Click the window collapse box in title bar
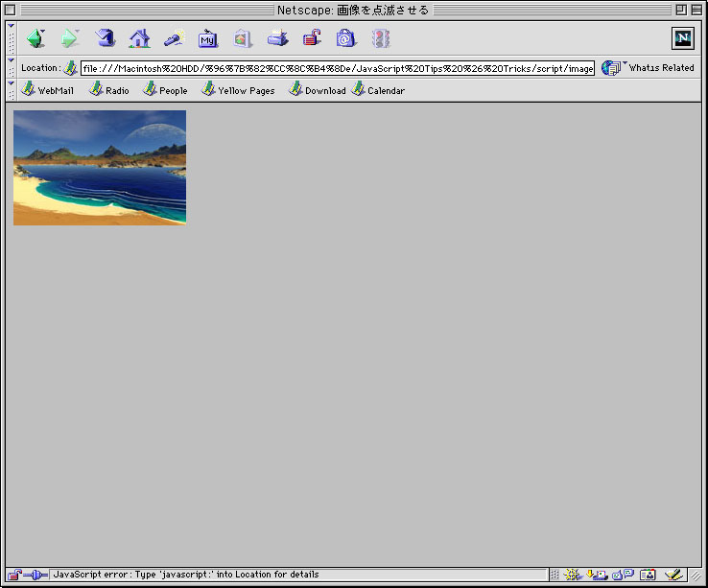Image resolution: width=708 pixels, height=588 pixels. (x=696, y=10)
